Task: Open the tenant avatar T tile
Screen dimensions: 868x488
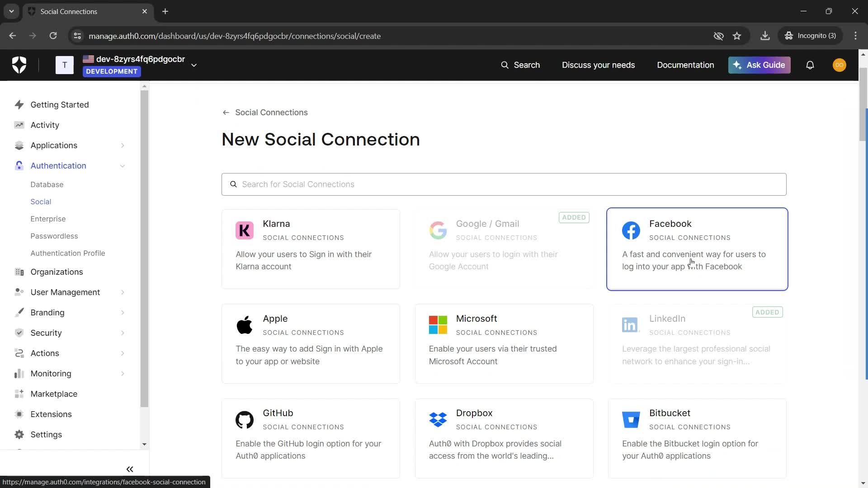Action: click(x=65, y=65)
